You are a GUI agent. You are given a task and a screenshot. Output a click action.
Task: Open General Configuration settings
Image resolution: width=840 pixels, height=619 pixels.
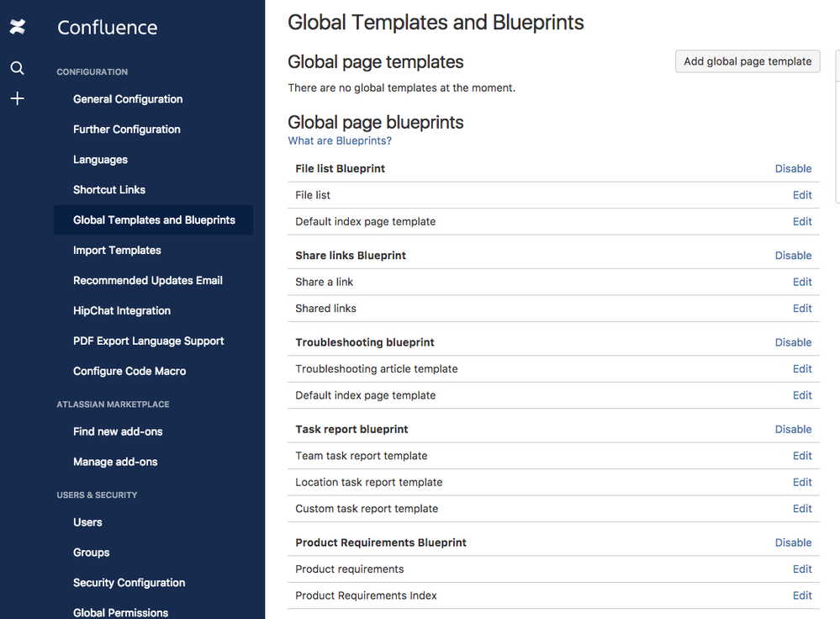128,99
